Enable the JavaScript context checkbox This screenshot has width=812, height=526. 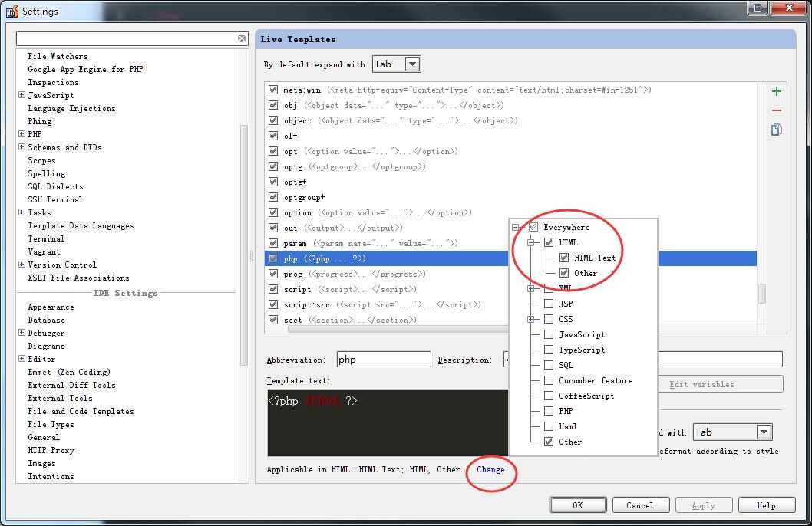549,334
